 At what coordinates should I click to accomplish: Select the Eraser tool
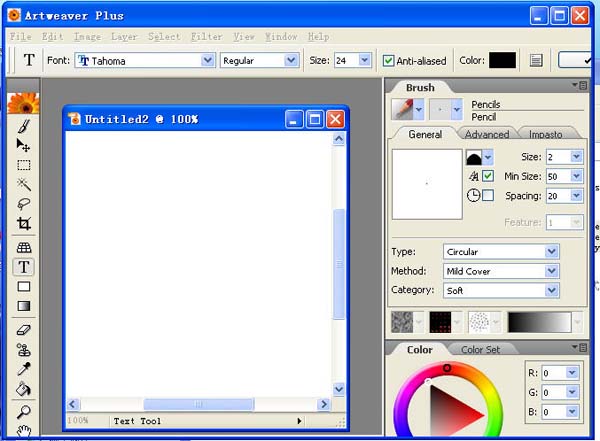point(24,330)
